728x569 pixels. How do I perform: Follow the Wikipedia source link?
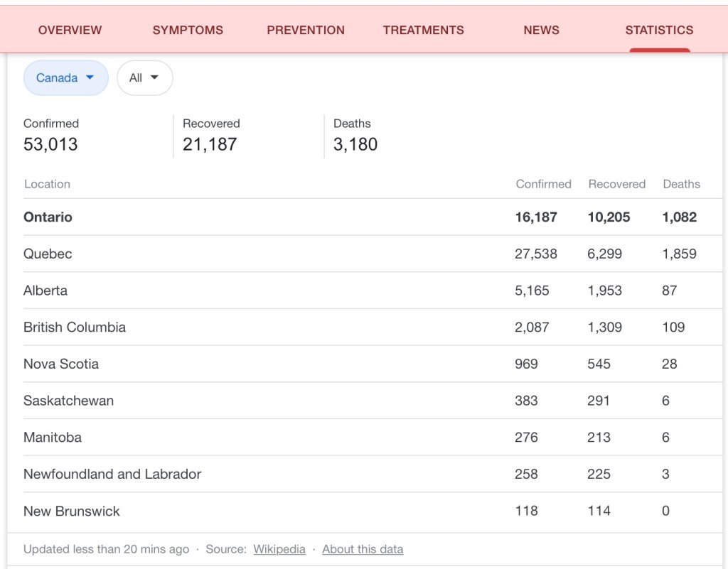(279, 549)
